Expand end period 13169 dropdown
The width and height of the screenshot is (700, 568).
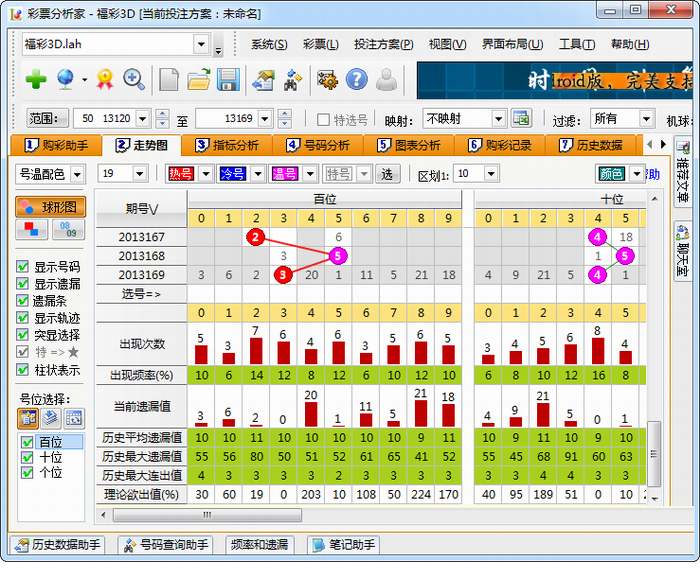point(265,119)
